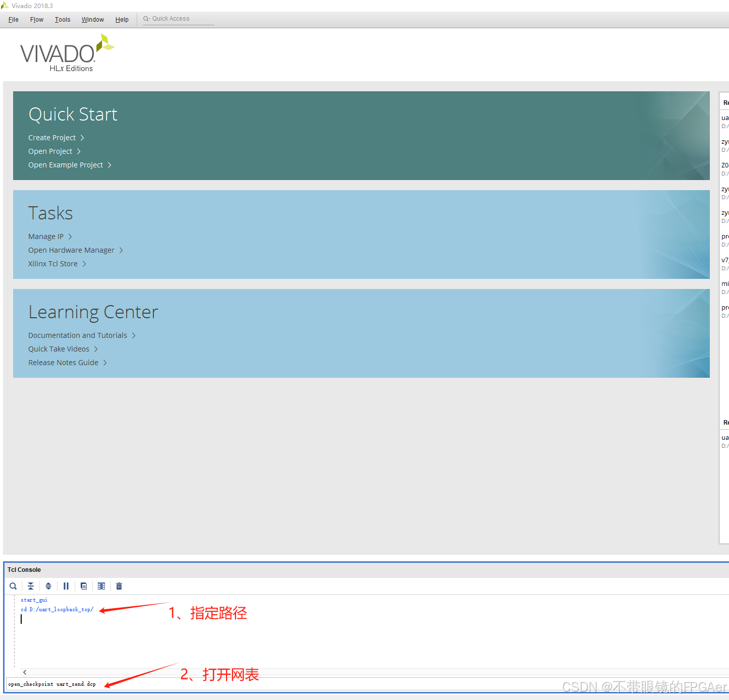Click the Vivado HLx Editions logo
729x700 pixels.
[67, 53]
